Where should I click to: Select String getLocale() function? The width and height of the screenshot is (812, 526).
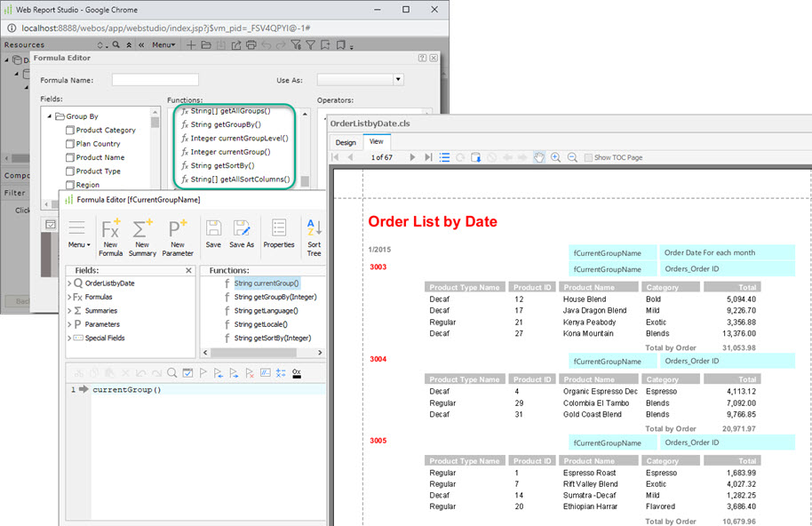[x=260, y=324]
